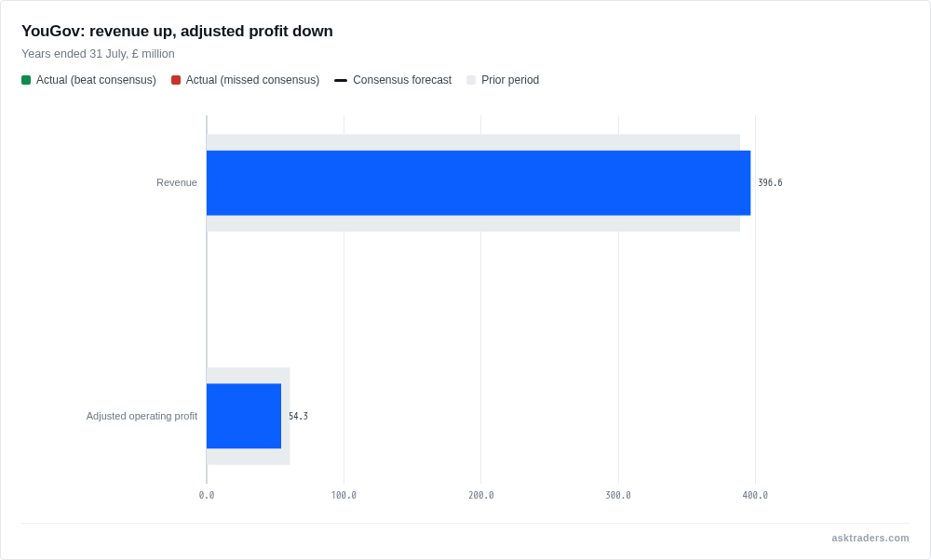Click the 0.0 axis tick label
931x560 pixels.
pos(207,495)
